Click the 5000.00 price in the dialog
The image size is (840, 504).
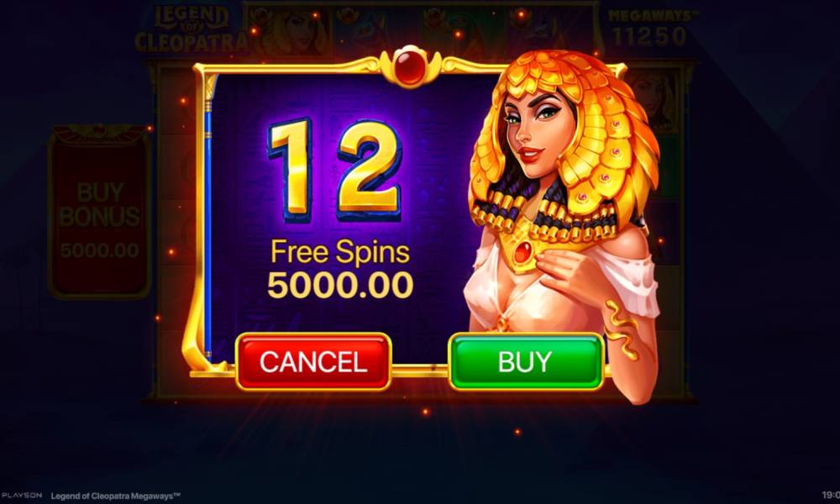[340, 285]
